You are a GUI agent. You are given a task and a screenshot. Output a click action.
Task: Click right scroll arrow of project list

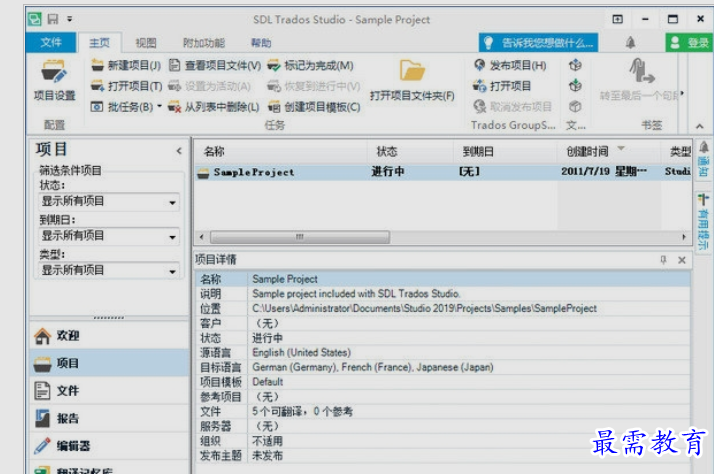pyautogui.click(x=684, y=237)
